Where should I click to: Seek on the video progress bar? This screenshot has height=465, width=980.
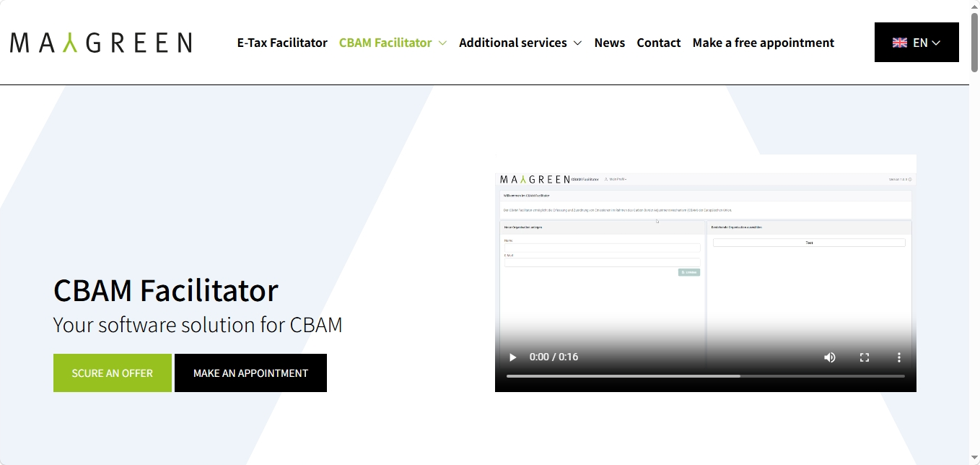[706, 376]
